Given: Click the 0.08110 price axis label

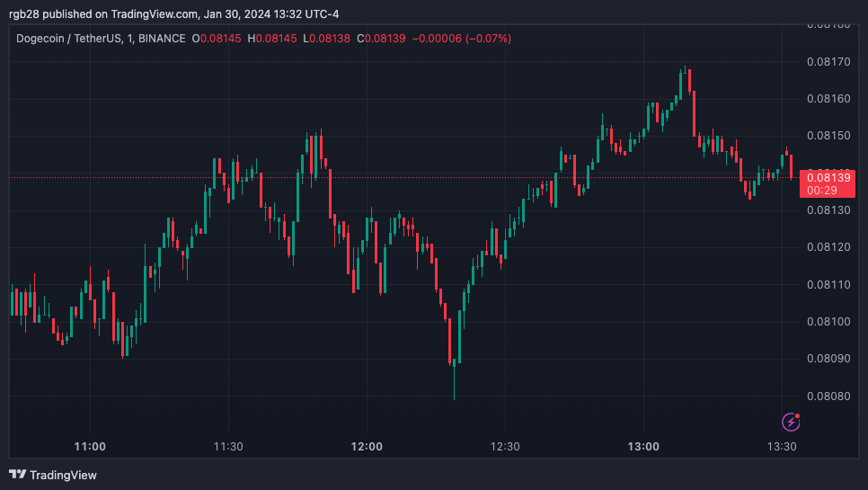Looking at the screenshot, I should point(828,285).
